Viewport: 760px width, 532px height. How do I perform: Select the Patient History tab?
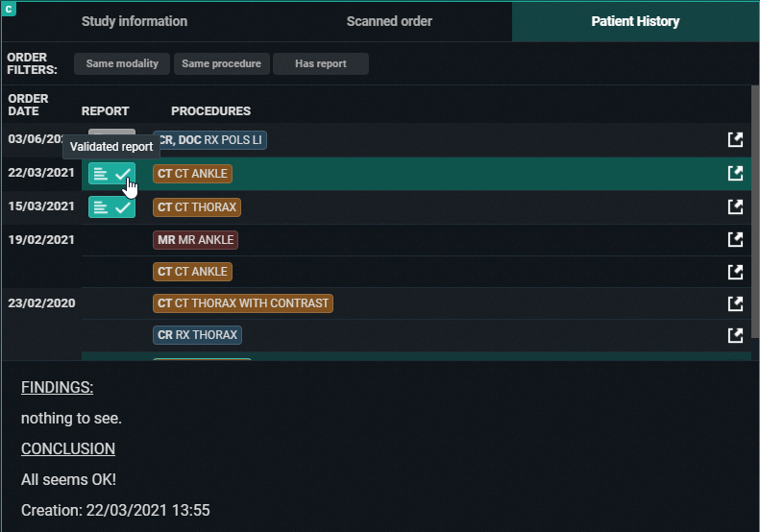[635, 21]
